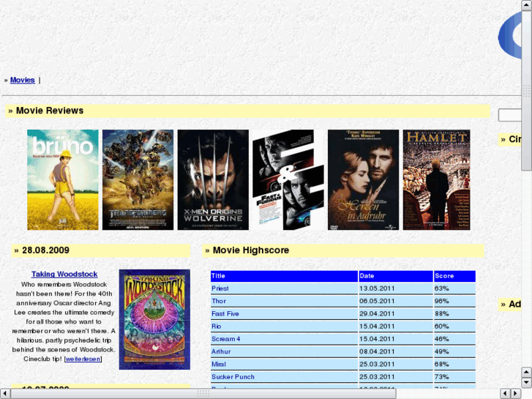The image size is (532, 399).
Task: Click the Score column header
Action: [454, 276]
